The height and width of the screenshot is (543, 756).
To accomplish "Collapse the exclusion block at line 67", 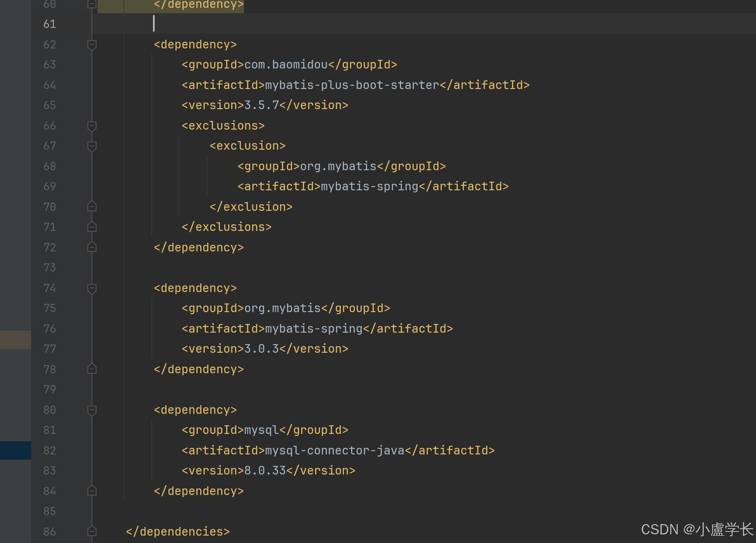I will pos(92,146).
